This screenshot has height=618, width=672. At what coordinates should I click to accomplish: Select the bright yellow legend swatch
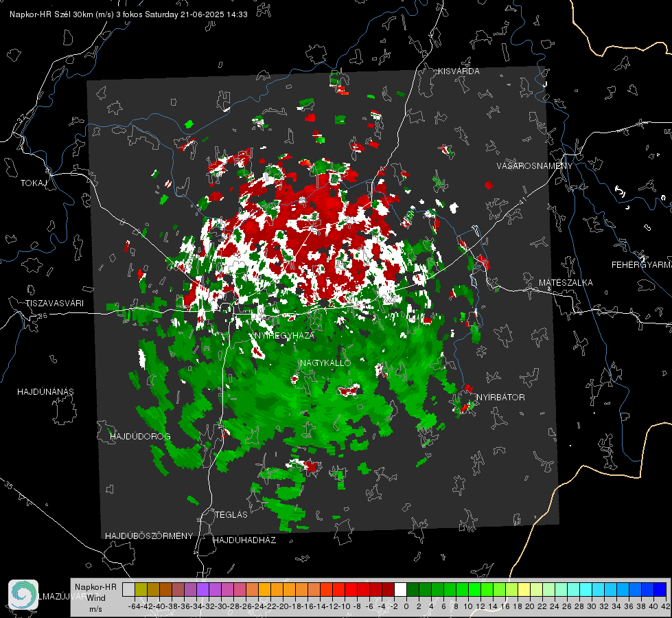[x=524, y=589]
